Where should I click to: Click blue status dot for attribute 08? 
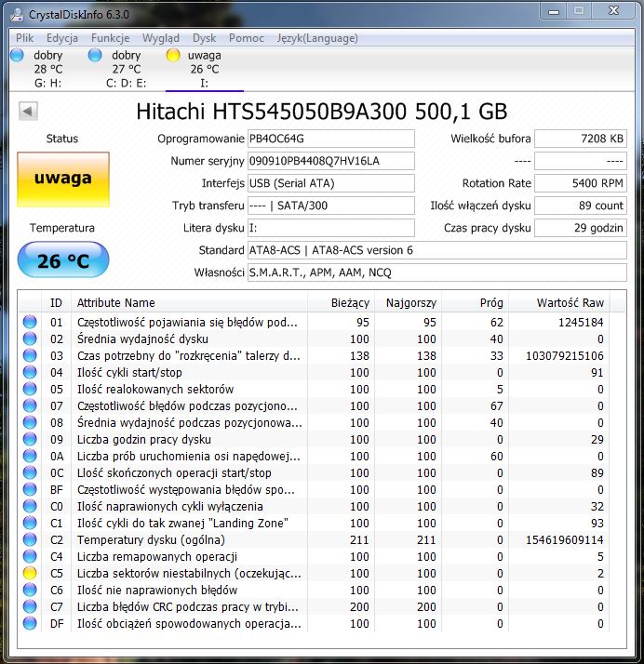(x=30, y=422)
